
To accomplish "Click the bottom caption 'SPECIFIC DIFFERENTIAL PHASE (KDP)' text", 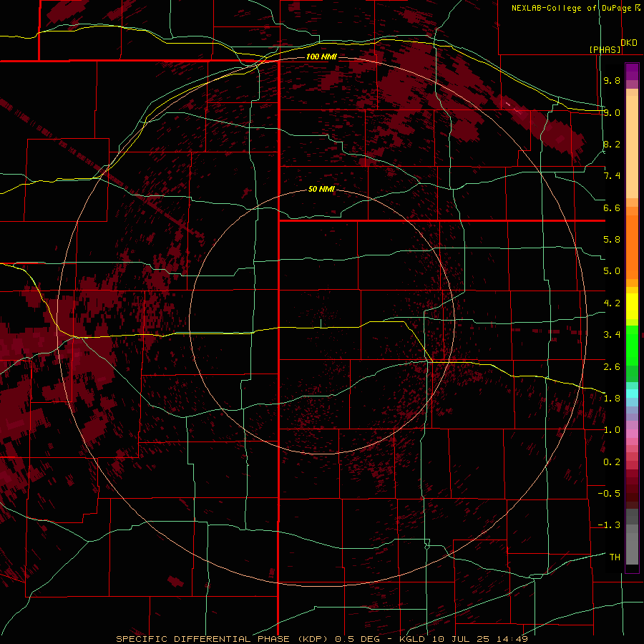I will tap(224, 639).
